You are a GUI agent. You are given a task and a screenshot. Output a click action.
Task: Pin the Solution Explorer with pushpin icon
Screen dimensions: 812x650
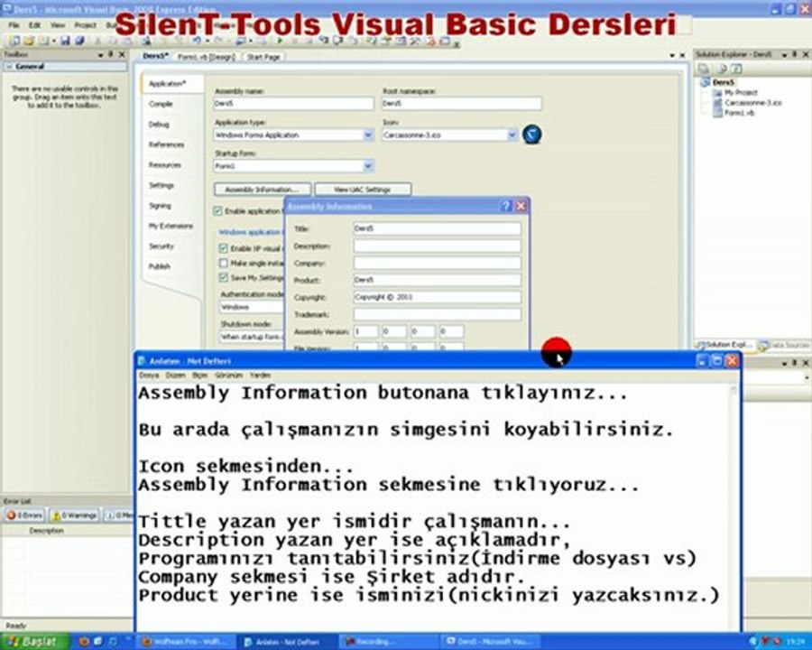click(x=794, y=54)
